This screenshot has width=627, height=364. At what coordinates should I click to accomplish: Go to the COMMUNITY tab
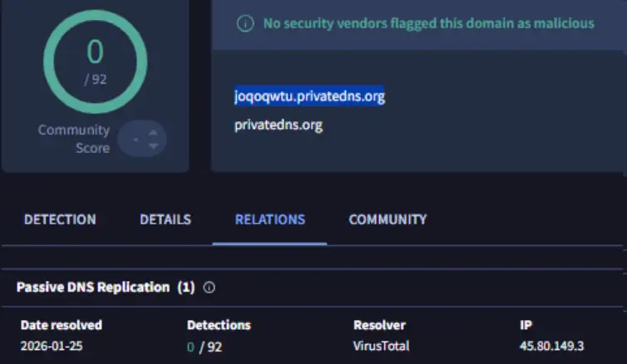[x=388, y=219]
